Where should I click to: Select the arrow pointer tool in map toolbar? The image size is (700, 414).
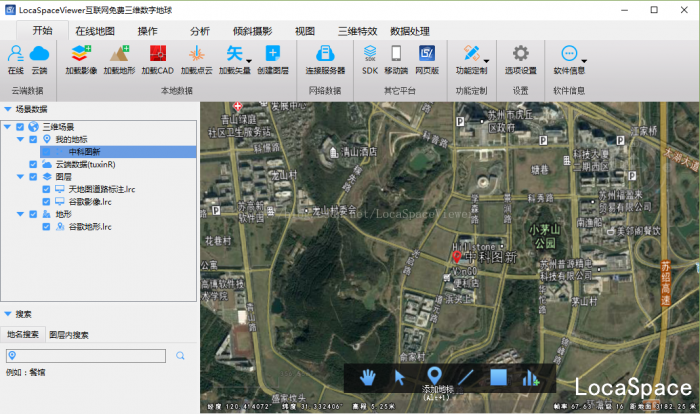(400, 378)
